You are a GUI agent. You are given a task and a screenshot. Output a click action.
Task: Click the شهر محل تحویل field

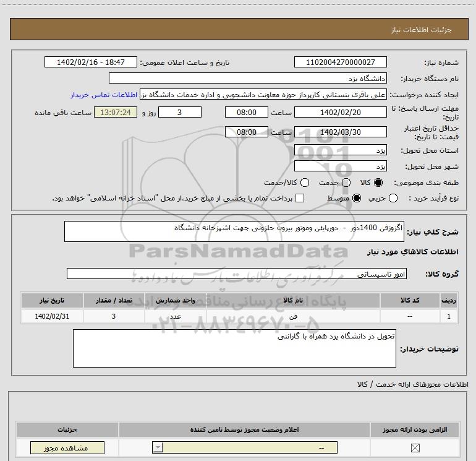point(340,166)
